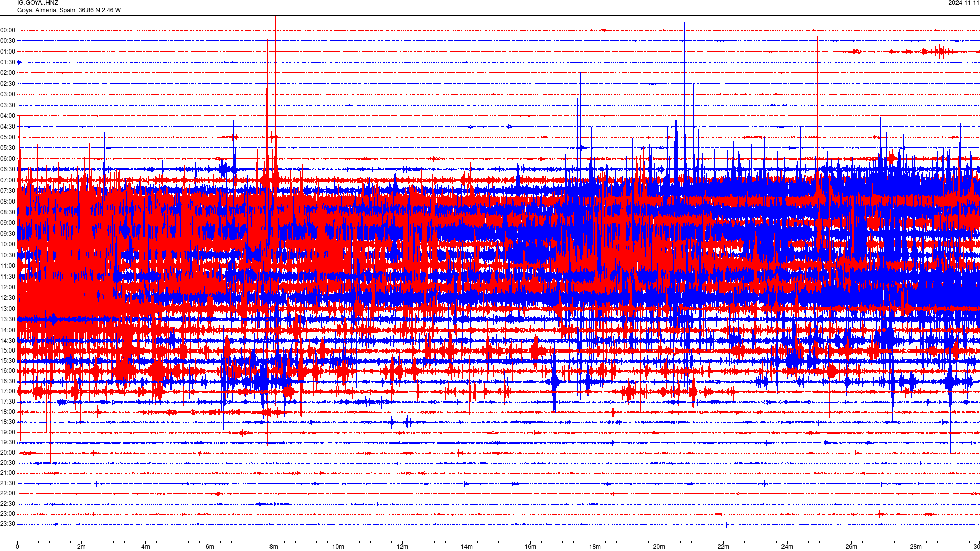The image size is (980, 551).
Task: Select the 09:30 time row label
Action: (8, 234)
